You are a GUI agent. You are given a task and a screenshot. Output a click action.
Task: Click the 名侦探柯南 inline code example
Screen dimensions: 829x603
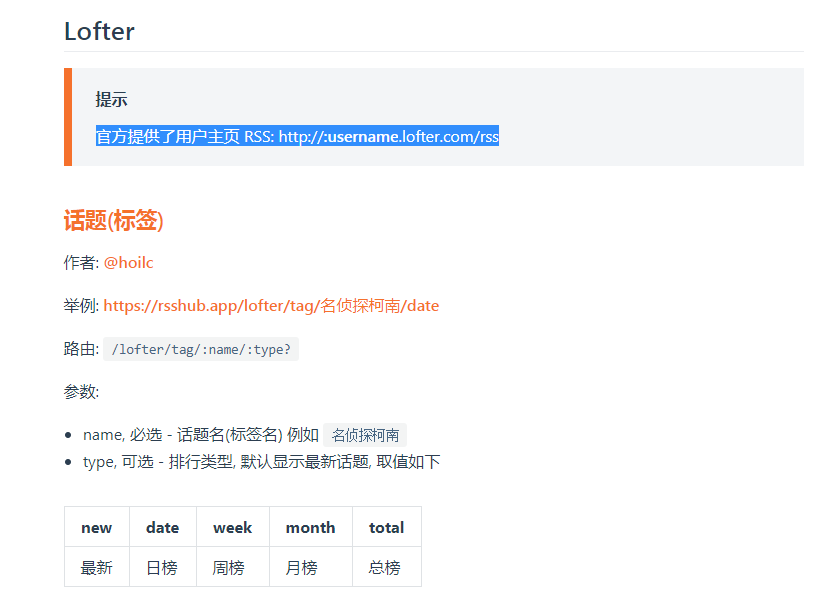pos(365,435)
